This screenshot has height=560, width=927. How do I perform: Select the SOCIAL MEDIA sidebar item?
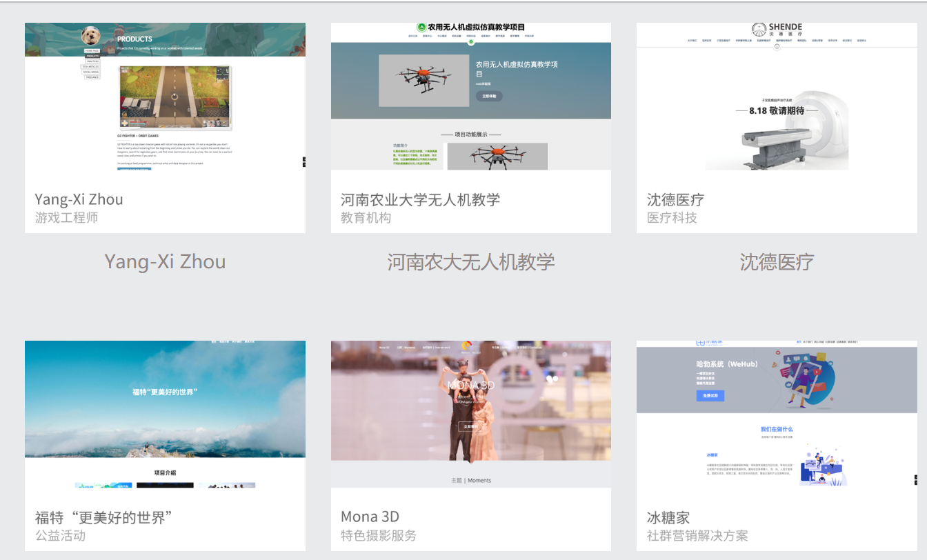[90, 72]
